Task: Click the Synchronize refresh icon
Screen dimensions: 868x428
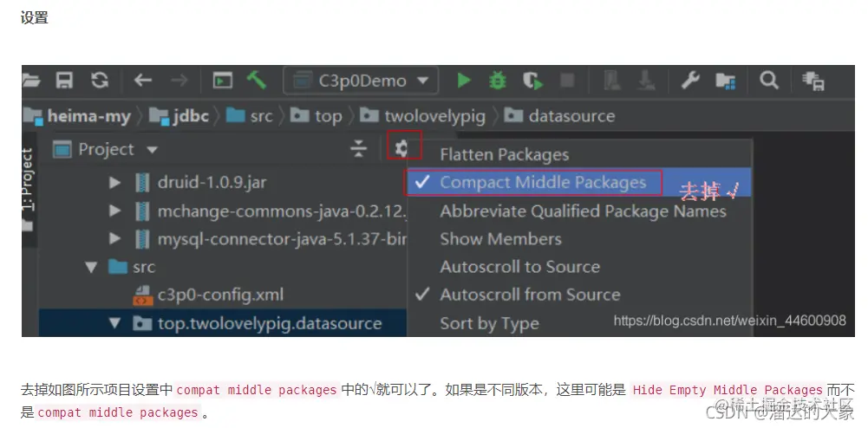Action: (x=100, y=81)
